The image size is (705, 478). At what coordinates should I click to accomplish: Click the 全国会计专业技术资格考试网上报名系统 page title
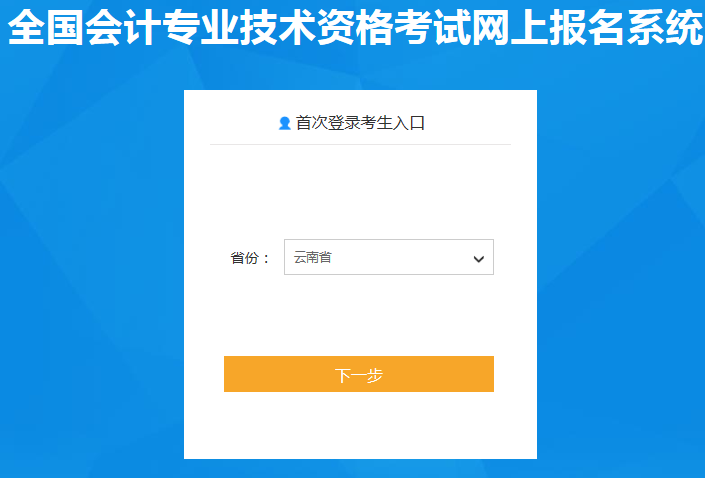pos(355,27)
